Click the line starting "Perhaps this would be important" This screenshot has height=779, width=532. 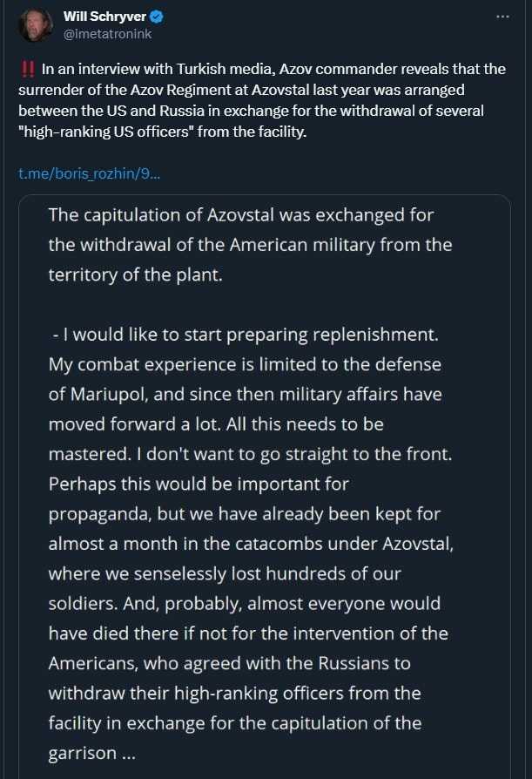click(x=199, y=483)
